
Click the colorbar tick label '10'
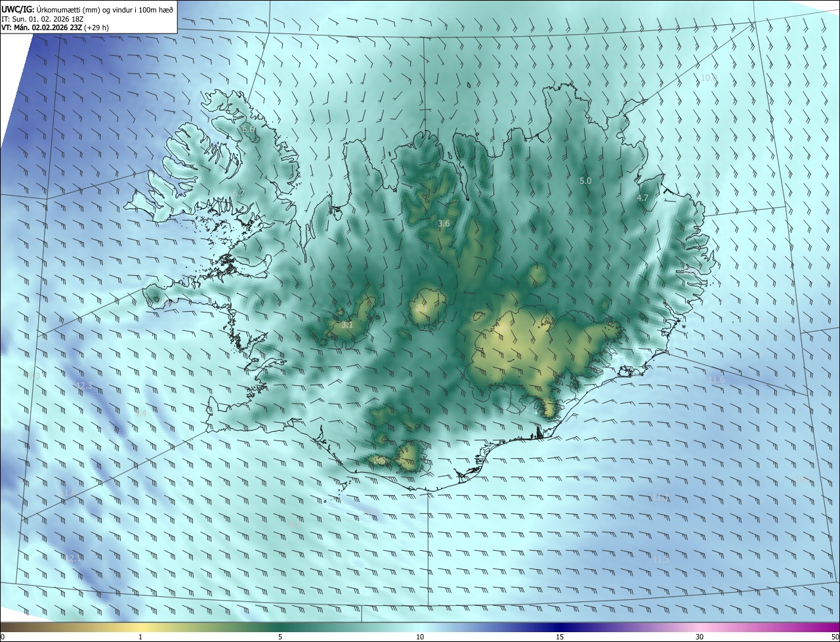(420, 637)
